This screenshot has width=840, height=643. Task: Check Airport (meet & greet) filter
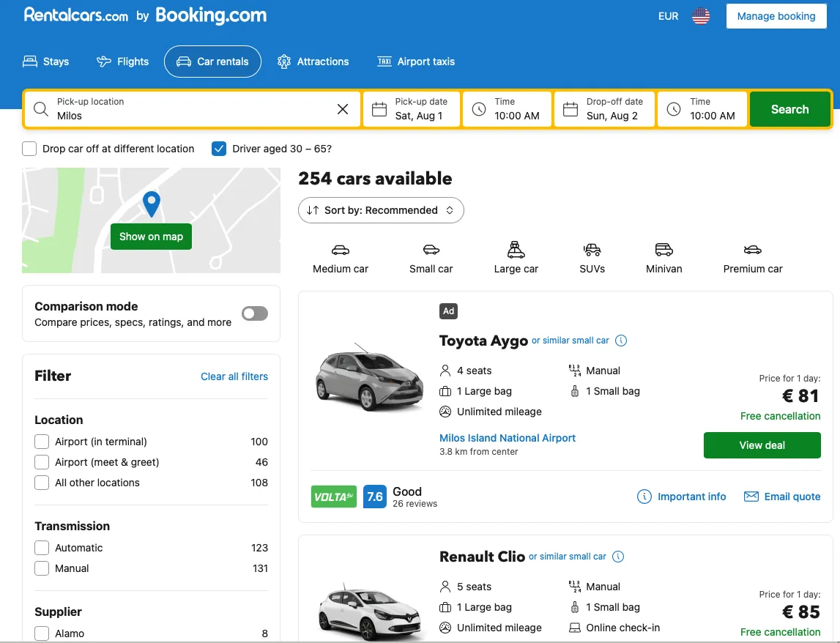click(42, 462)
